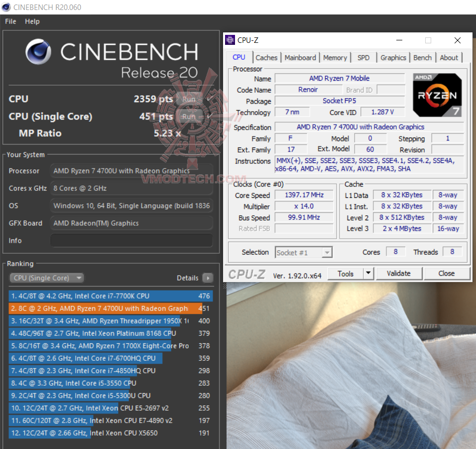This screenshot has height=449, width=476.
Task: Click the Specification field AMD Ryzen 7 4700U
Action: pyautogui.click(x=369, y=127)
